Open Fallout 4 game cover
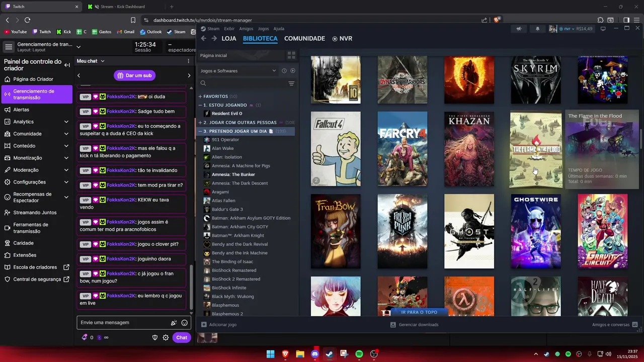Screen dimensions: 644x362 [x=336, y=149]
